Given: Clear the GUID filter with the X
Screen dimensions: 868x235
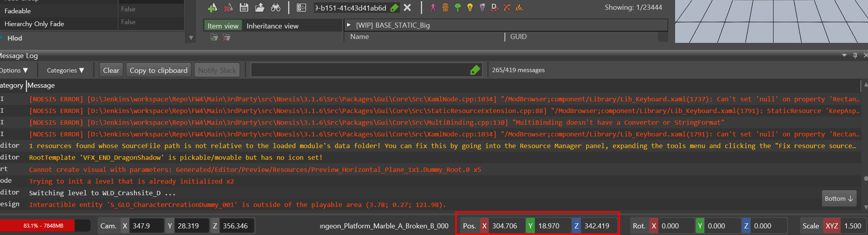Looking at the screenshot, I should pyautogui.click(x=407, y=7).
